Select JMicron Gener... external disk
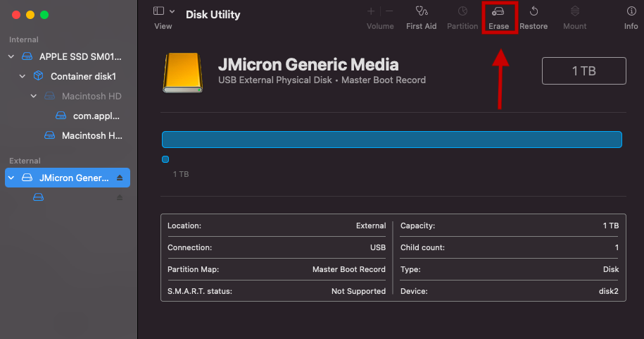The width and height of the screenshot is (644, 339). click(68, 178)
